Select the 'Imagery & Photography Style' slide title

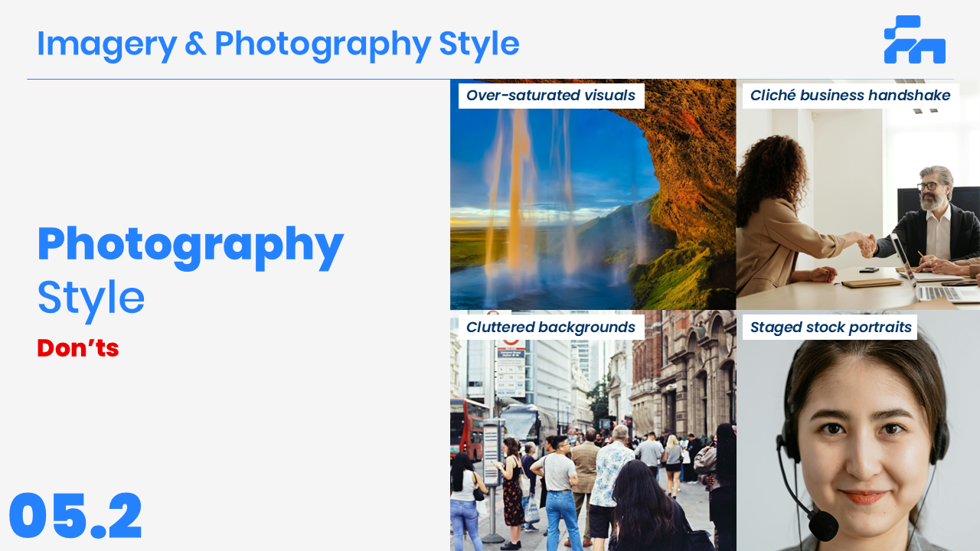278,44
